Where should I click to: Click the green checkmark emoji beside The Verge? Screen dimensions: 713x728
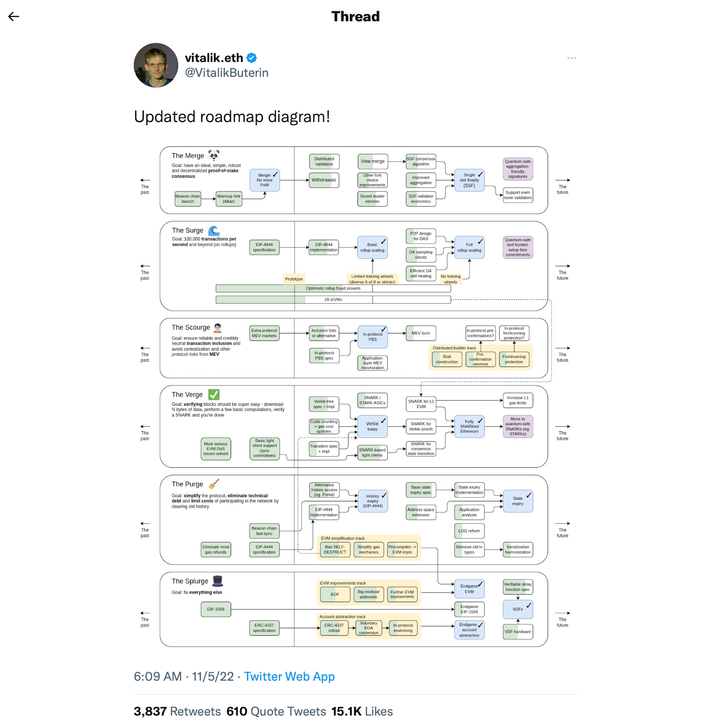tap(214, 395)
